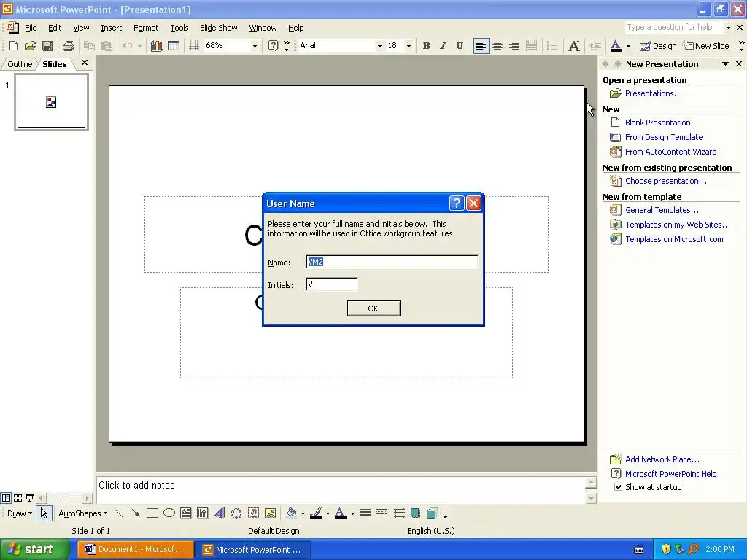Click the Insert Table icon
Viewport: 747px width, 560px height.
click(x=174, y=46)
